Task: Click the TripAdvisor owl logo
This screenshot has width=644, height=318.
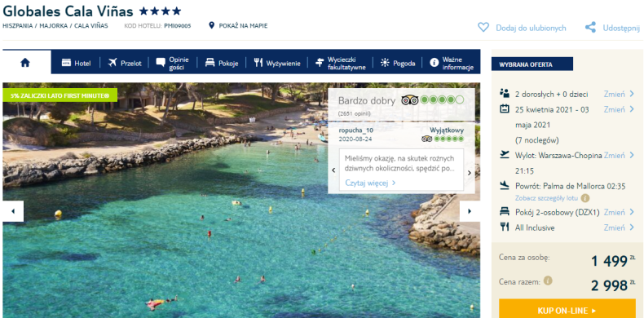Action: click(x=409, y=99)
